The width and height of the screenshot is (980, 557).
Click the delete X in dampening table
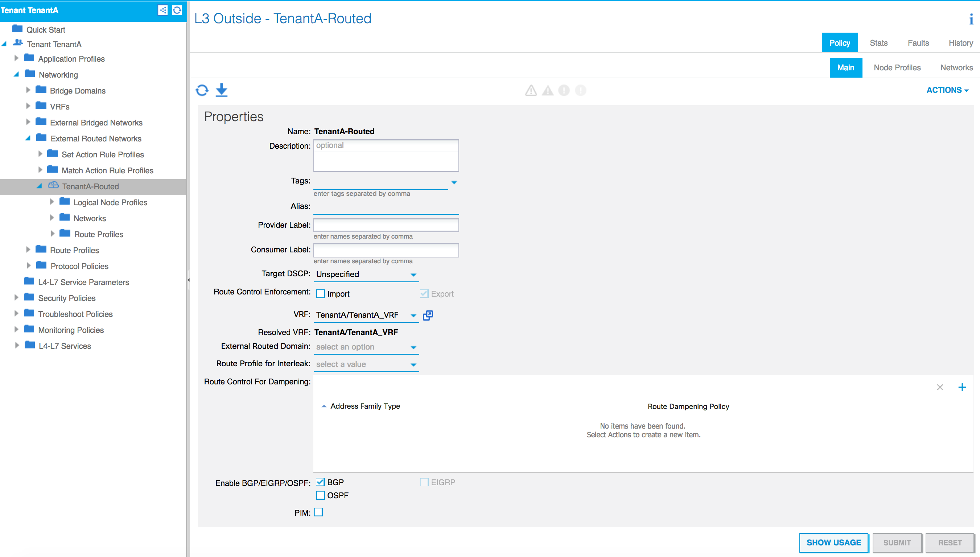[940, 387]
